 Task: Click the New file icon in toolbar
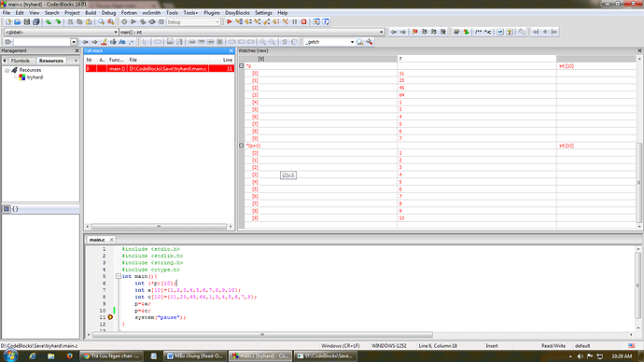(7, 21)
